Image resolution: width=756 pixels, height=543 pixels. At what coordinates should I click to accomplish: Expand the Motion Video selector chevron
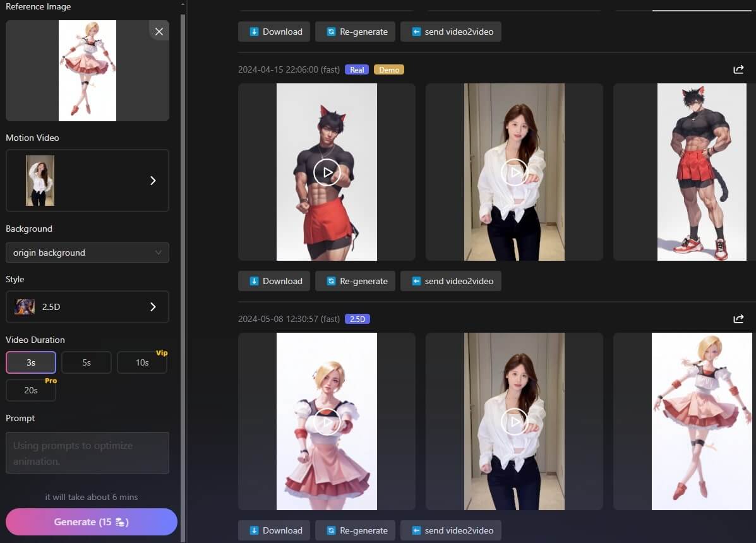(153, 181)
